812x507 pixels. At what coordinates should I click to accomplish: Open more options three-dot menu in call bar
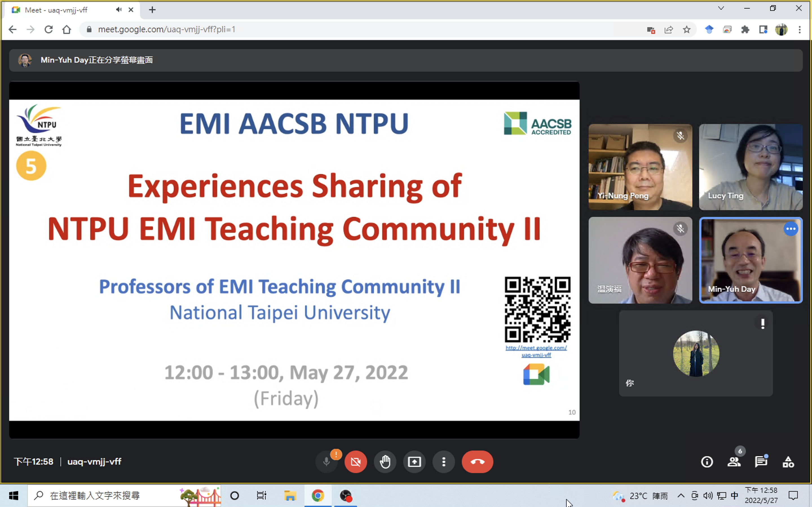443,462
